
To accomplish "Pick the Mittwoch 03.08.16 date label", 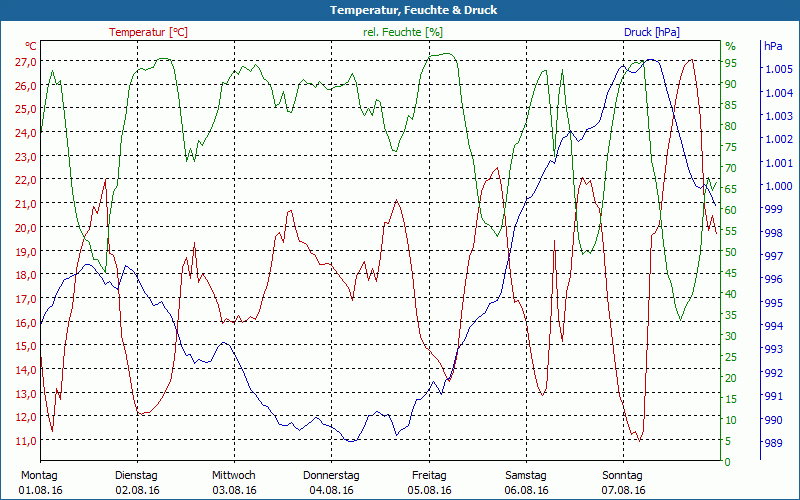I will pos(234,482).
